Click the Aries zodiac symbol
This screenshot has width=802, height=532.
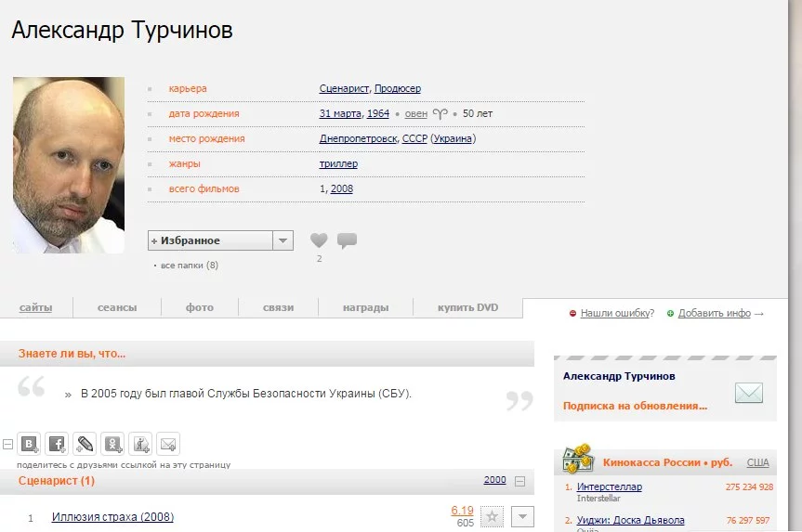click(x=440, y=113)
